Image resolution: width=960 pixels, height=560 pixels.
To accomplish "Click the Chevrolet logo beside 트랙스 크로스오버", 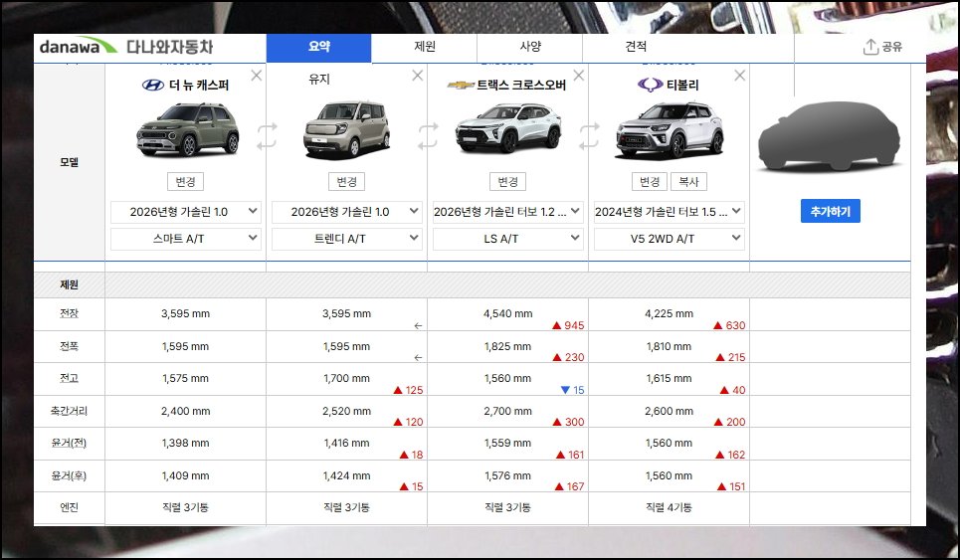I will (x=461, y=86).
